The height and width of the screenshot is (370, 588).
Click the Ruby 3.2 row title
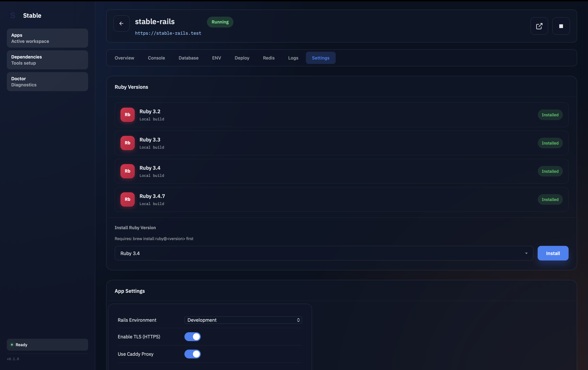click(150, 112)
